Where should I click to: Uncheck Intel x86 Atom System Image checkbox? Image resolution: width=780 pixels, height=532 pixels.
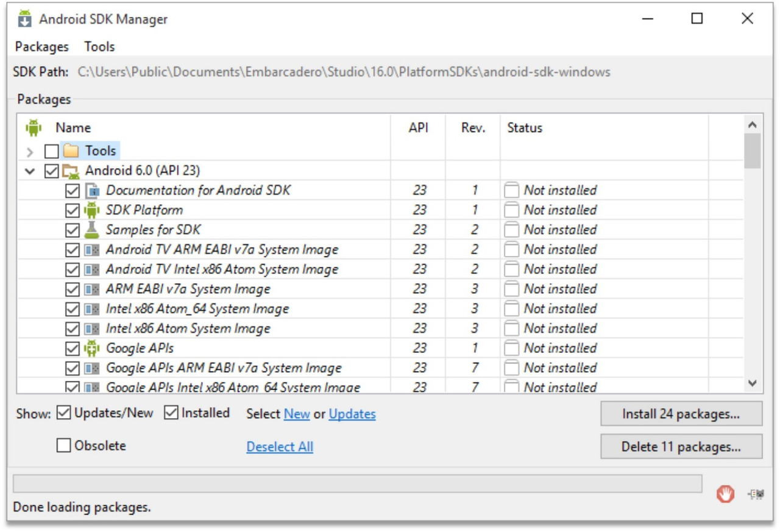tap(73, 329)
